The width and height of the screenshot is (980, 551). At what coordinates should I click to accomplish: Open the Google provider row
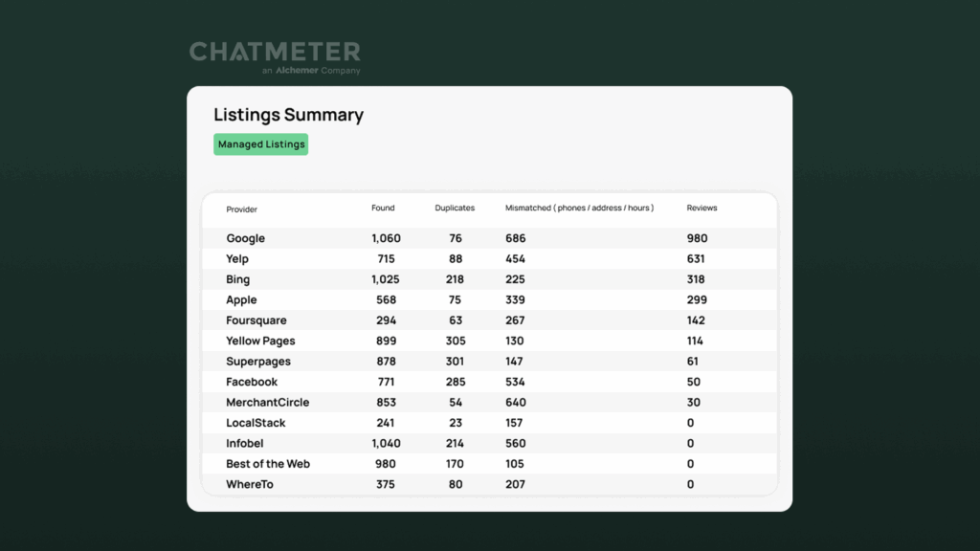point(245,238)
